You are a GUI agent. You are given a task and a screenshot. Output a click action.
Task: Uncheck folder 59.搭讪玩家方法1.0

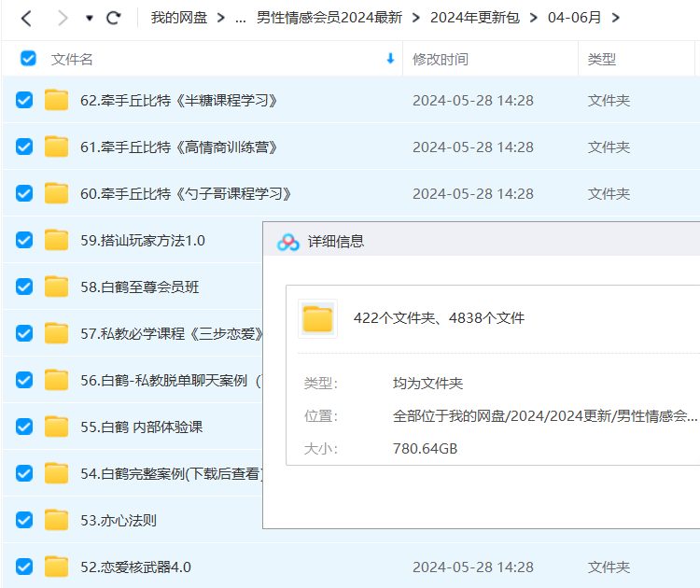coord(24,240)
